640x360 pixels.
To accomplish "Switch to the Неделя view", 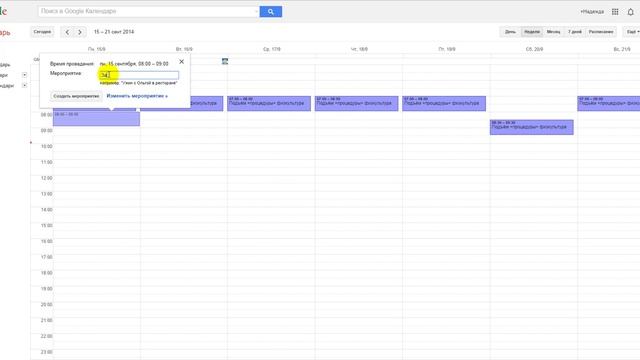I will pyautogui.click(x=532, y=32).
